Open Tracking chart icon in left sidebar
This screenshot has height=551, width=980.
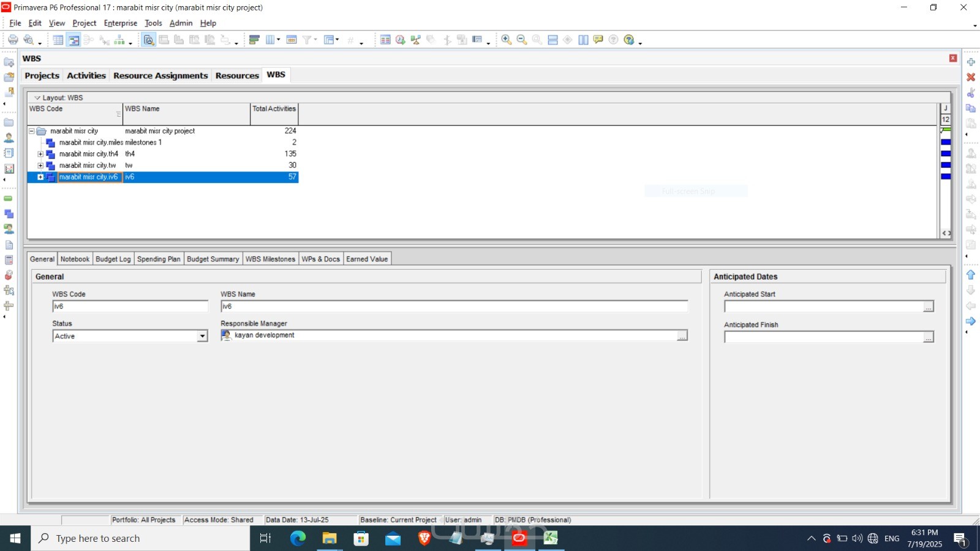tap(9, 168)
